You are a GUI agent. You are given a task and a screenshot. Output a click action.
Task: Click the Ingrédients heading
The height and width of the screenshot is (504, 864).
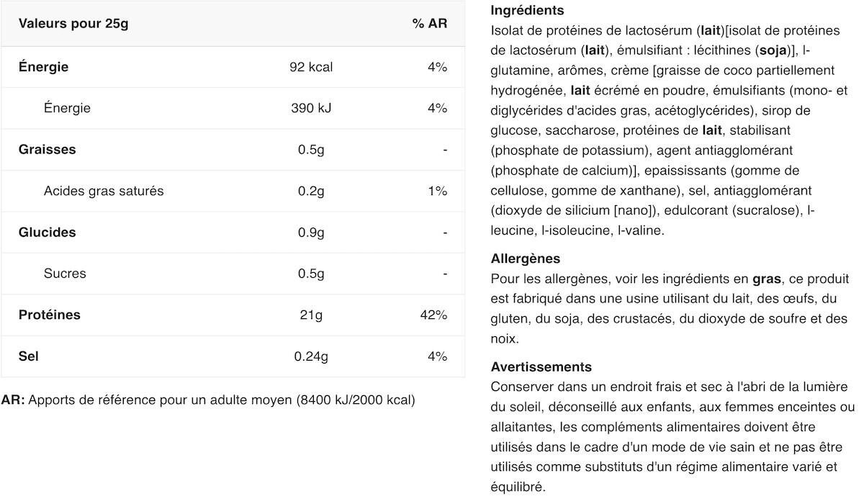pyautogui.click(x=527, y=11)
